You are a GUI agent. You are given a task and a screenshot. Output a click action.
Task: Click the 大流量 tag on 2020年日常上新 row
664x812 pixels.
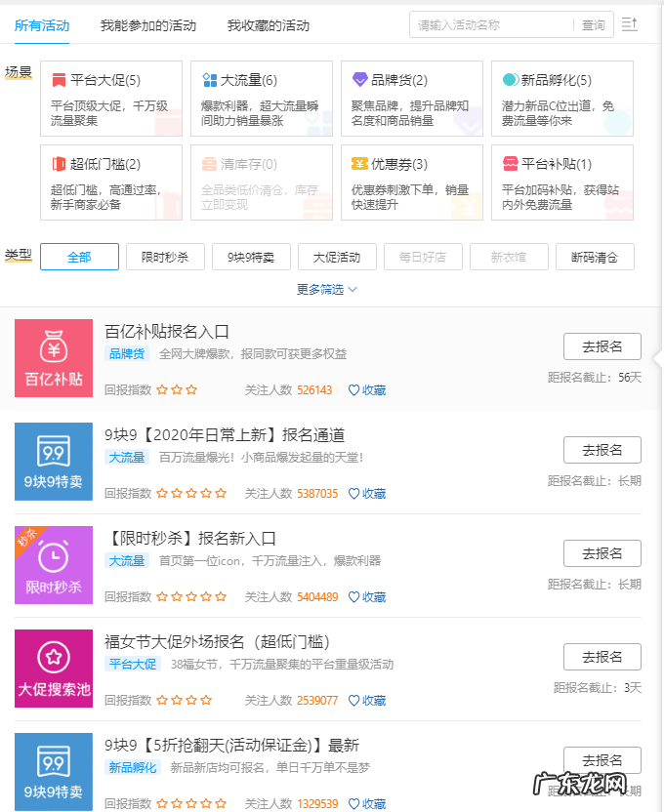pyautogui.click(x=127, y=458)
